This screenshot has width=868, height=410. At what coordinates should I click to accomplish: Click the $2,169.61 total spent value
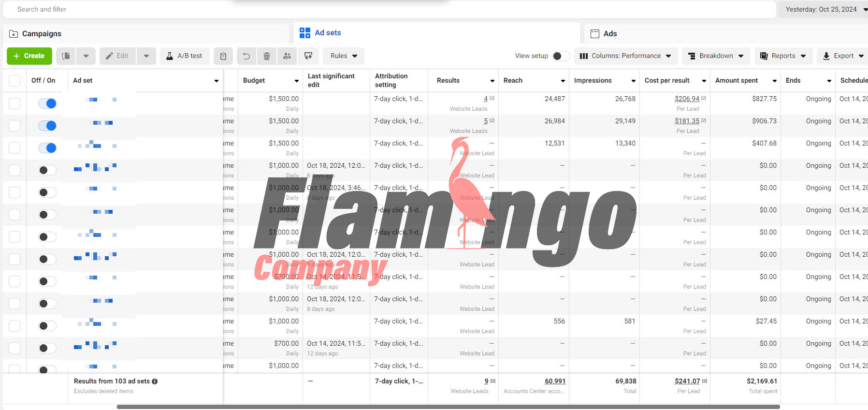click(762, 381)
